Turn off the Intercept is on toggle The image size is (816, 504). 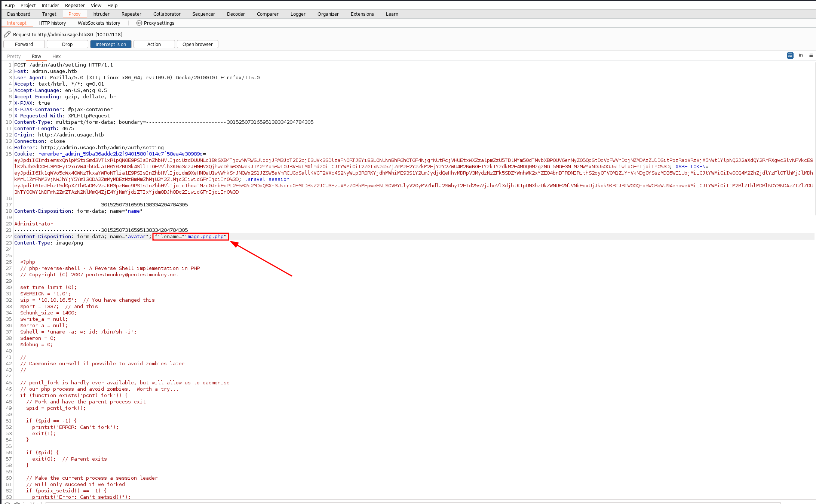(111, 44)
